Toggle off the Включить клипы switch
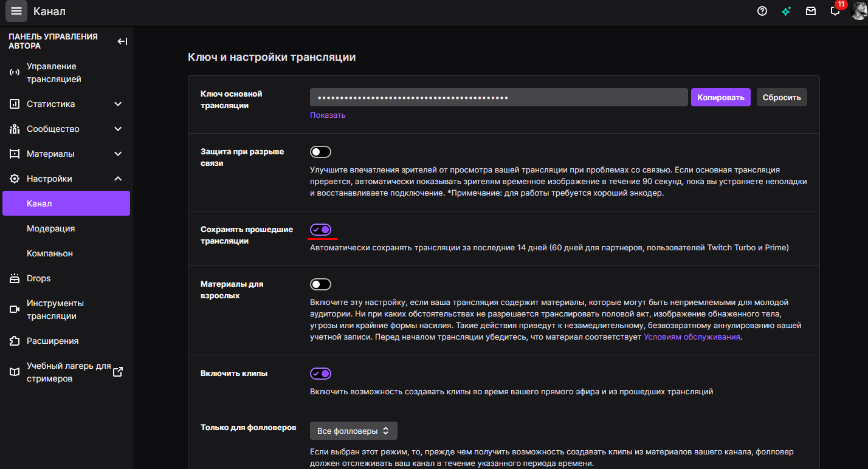Viewport: 868px width, 469px height. pos(320,374)
